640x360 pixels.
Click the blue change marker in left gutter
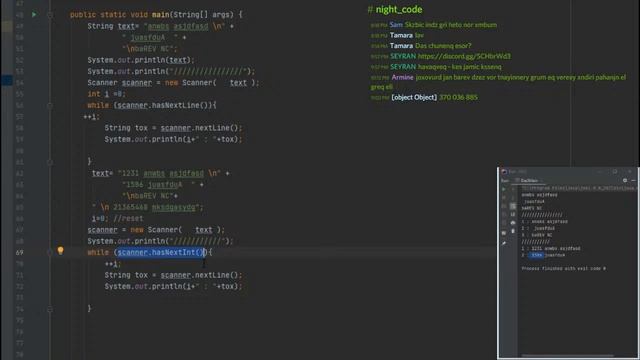pyautogui.click(x=7, y=80)
